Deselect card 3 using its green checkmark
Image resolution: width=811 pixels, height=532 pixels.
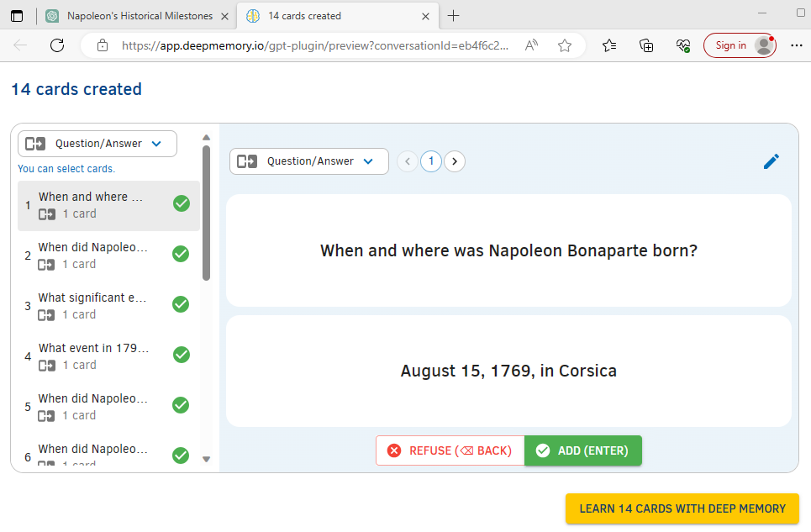click(x=181, y=304)
